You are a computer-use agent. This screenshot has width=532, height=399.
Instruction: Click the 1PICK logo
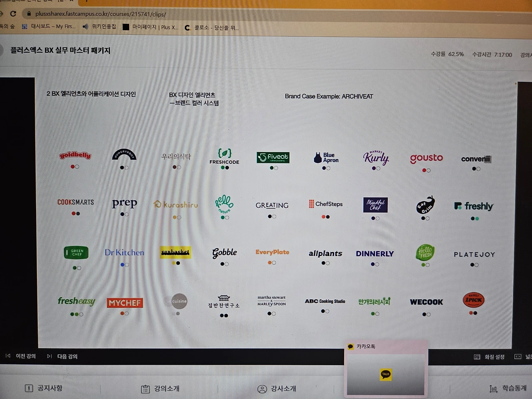(473, 300)
